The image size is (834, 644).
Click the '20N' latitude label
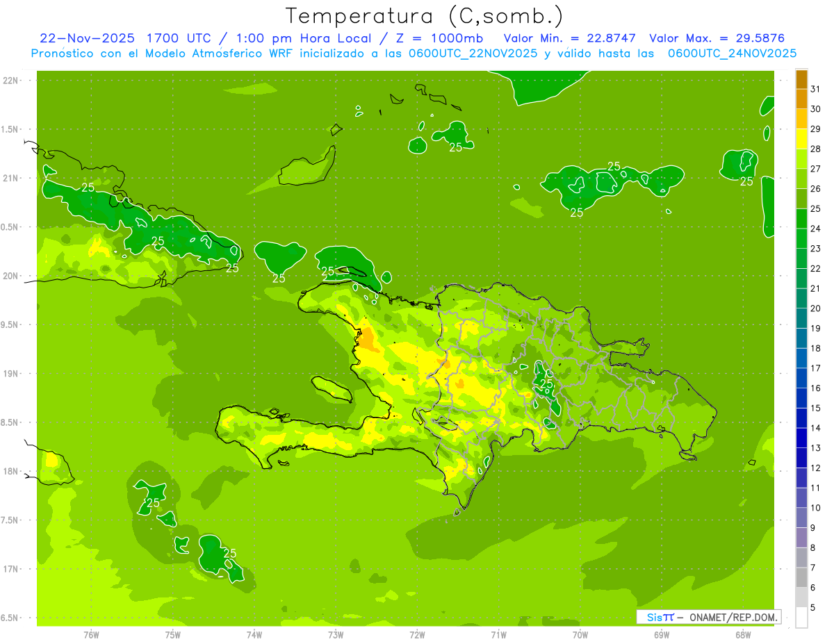11,276
